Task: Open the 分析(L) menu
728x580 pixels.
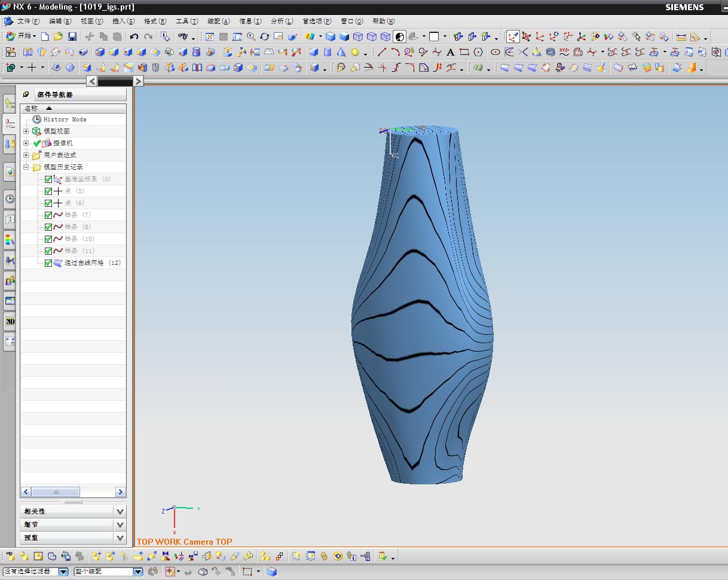Action: [282, 21]
